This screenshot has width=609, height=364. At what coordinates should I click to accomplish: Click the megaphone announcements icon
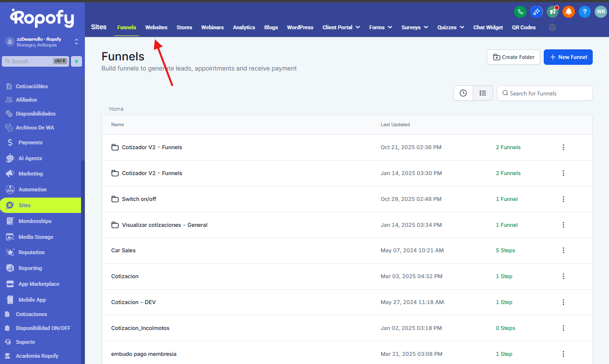553,12
